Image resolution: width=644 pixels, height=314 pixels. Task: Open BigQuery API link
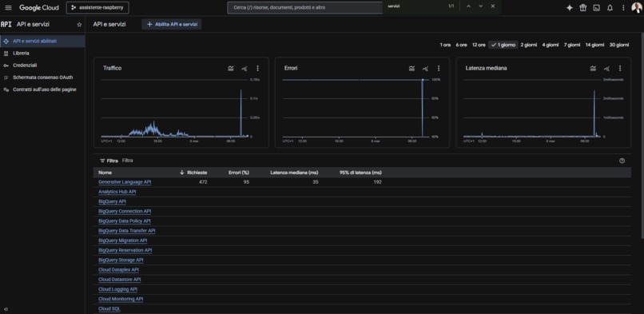pos(112,201)
